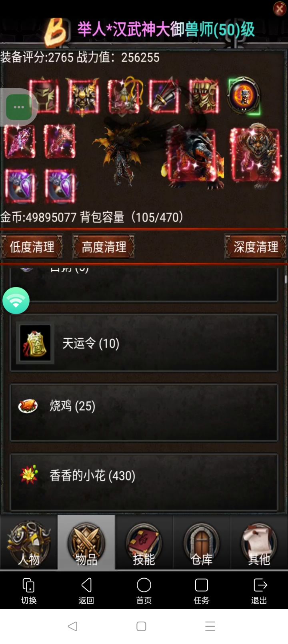Go to the 仓库 tab
The image size is (288, 644).
[202, 542]
